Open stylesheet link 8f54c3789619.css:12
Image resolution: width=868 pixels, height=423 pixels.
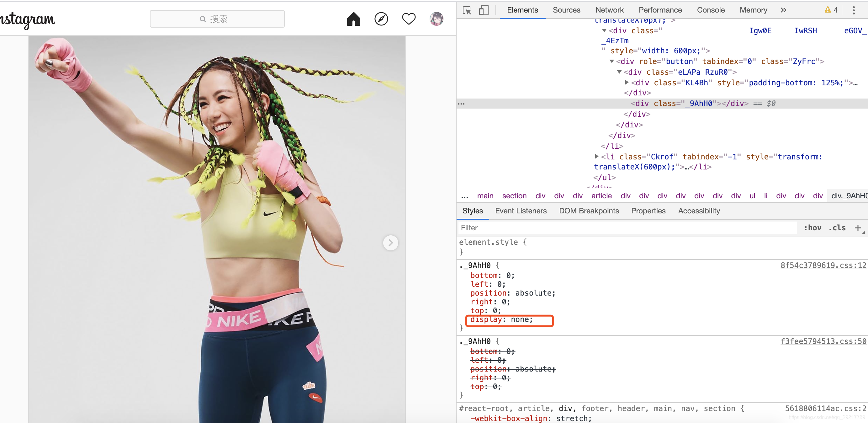coord(823,265)
